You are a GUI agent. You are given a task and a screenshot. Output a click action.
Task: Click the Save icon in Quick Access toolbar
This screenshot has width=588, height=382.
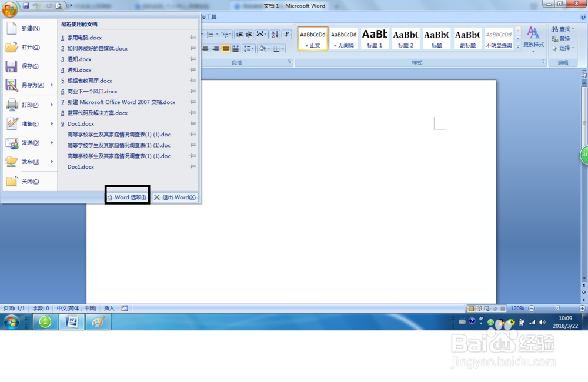tap(25, 6)
